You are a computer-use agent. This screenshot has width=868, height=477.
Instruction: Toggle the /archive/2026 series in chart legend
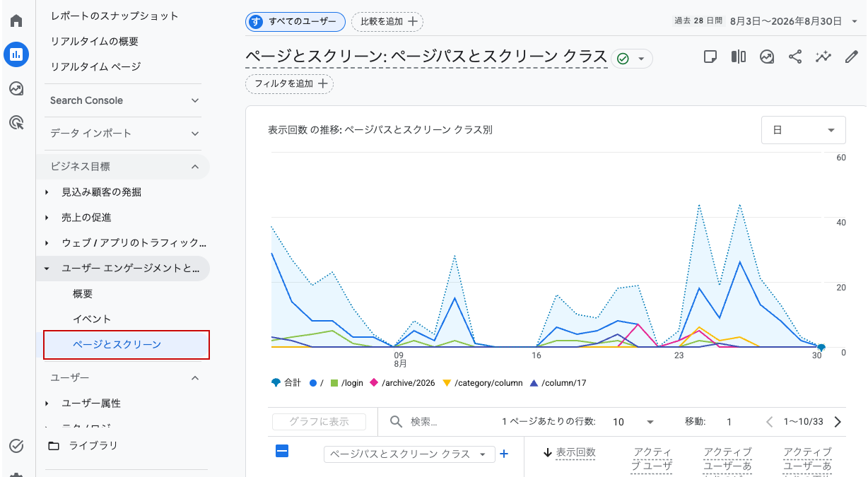coord(402,383)
